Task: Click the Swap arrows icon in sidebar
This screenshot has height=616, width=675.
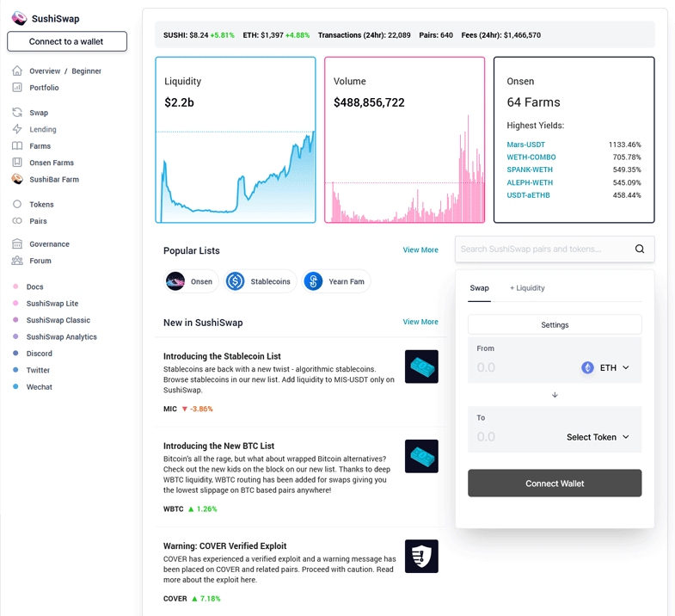Action: 17,113
